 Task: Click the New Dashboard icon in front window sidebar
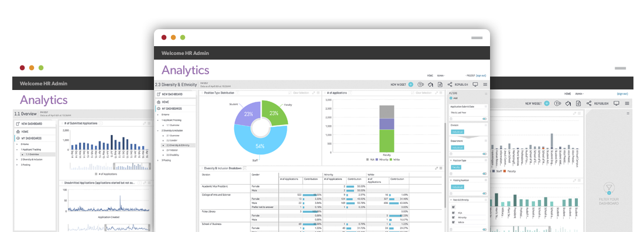[x=158, y=94]
